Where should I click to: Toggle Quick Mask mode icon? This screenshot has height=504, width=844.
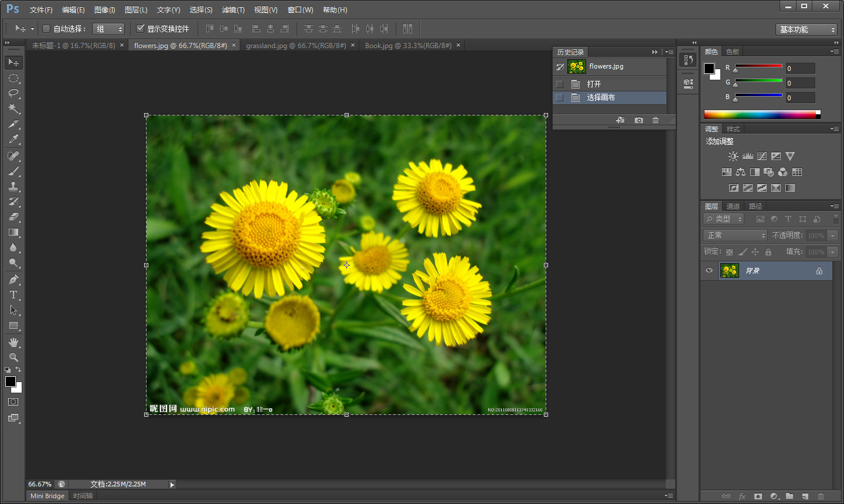point(13,402)
